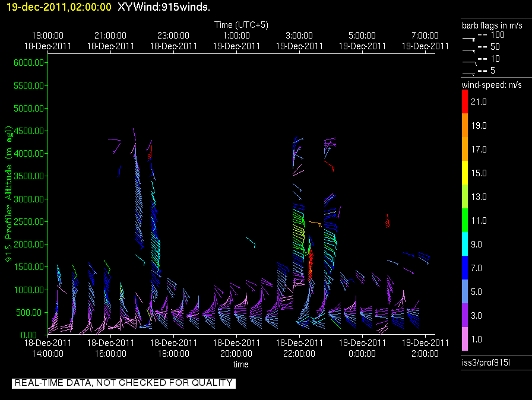Click the bottom axis 19-Dec-2011 0:00:00 label
Screen dimensions: 532x400
(x=362, y=348)
